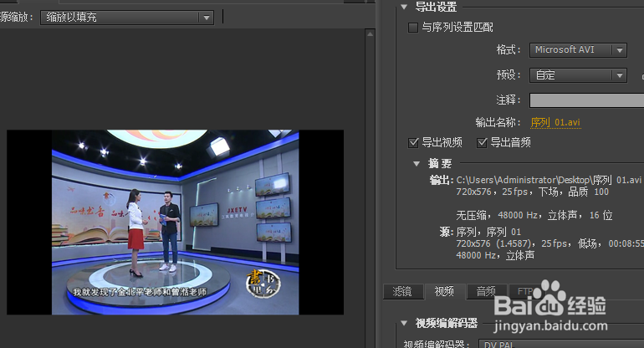
Task: Open the 格式 dropdown showing Microsoft AVI
Action: [x=578, y=50]
